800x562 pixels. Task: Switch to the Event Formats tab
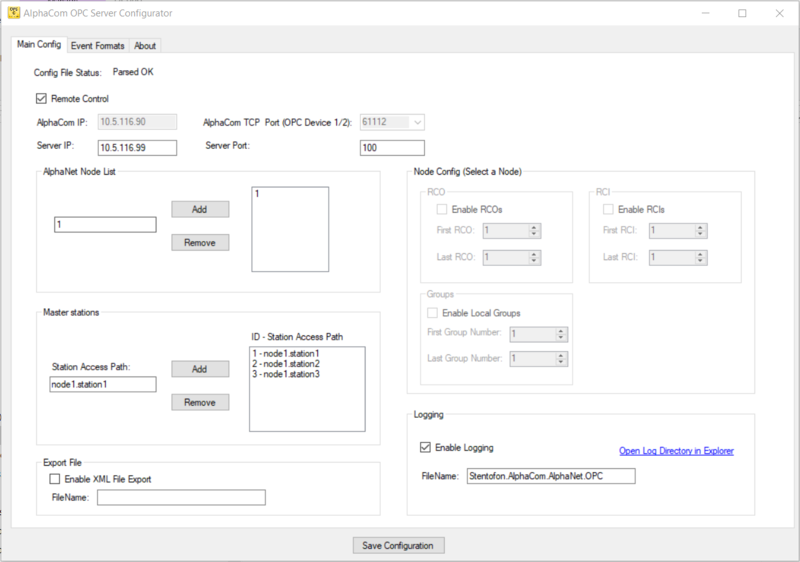(x=97, y=45)
